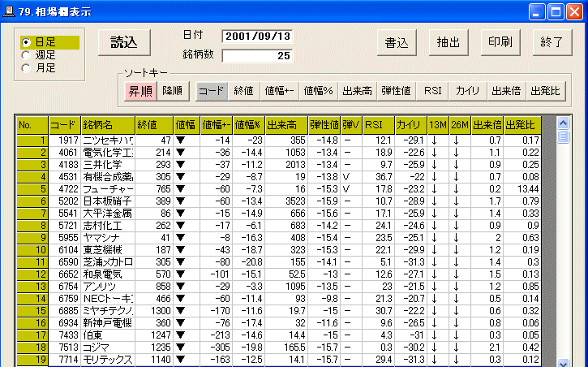Viewport: 588px width, 367px height.
Task: Click the 終了 button
Action: click(x=552, y=42)
